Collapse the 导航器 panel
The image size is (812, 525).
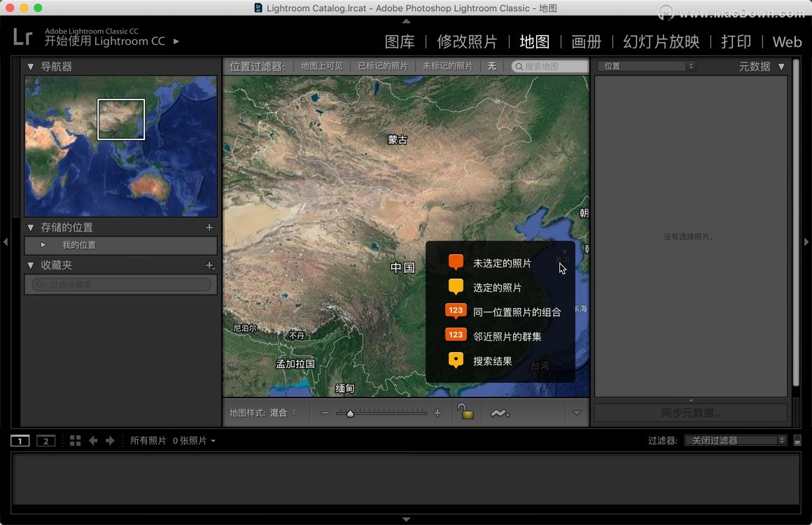(31, 66)
